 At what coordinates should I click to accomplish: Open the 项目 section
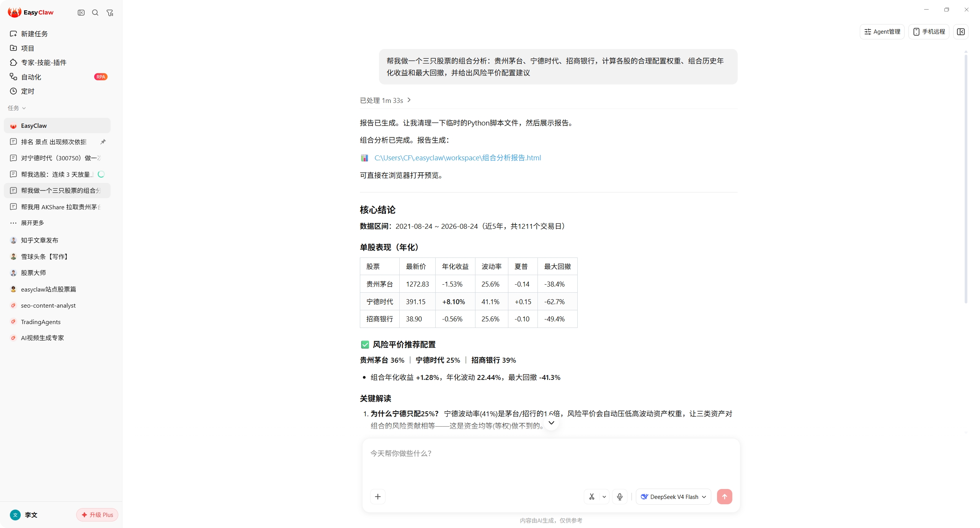tap(57, 48)
